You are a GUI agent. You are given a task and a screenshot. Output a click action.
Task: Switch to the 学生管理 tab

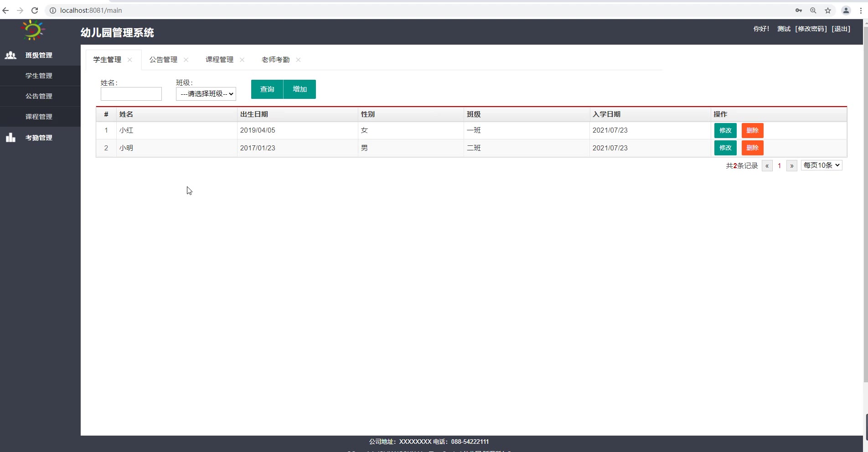[107, 60]
